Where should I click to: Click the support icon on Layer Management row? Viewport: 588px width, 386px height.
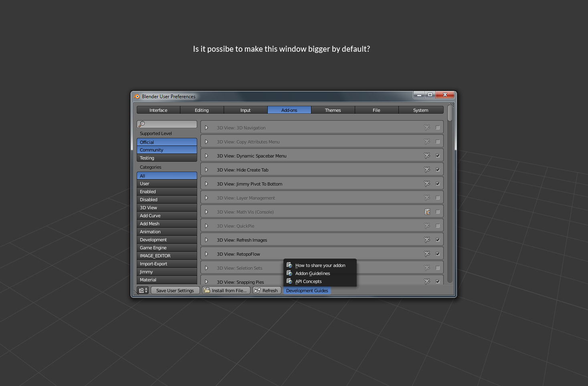point(427,198)
